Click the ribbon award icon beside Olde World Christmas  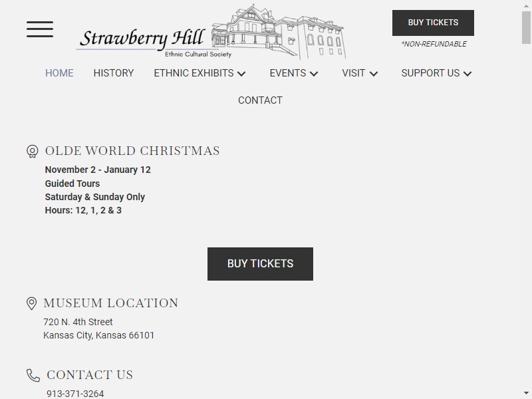[x=32, y=152]
